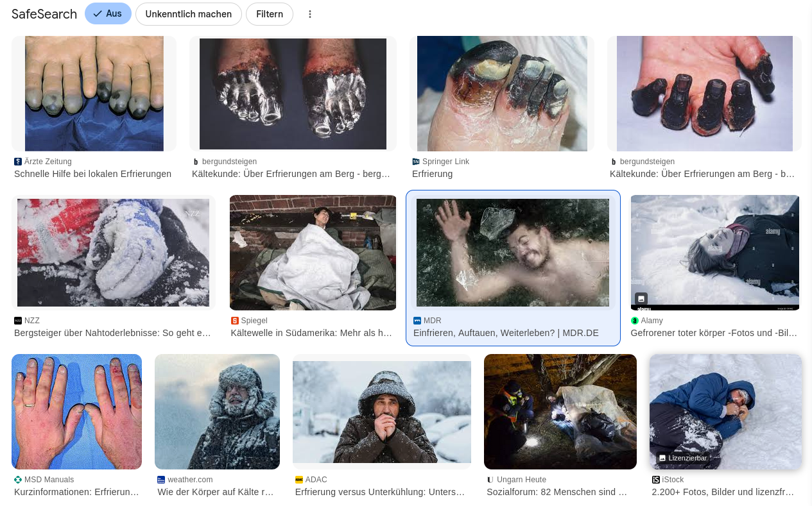Click the Lizenzierbar badge on iStock image

click(683, 458)
